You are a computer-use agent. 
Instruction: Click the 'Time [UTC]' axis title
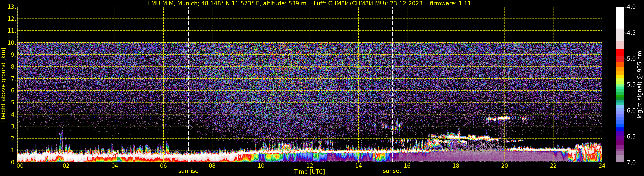(x=310, y=172)
